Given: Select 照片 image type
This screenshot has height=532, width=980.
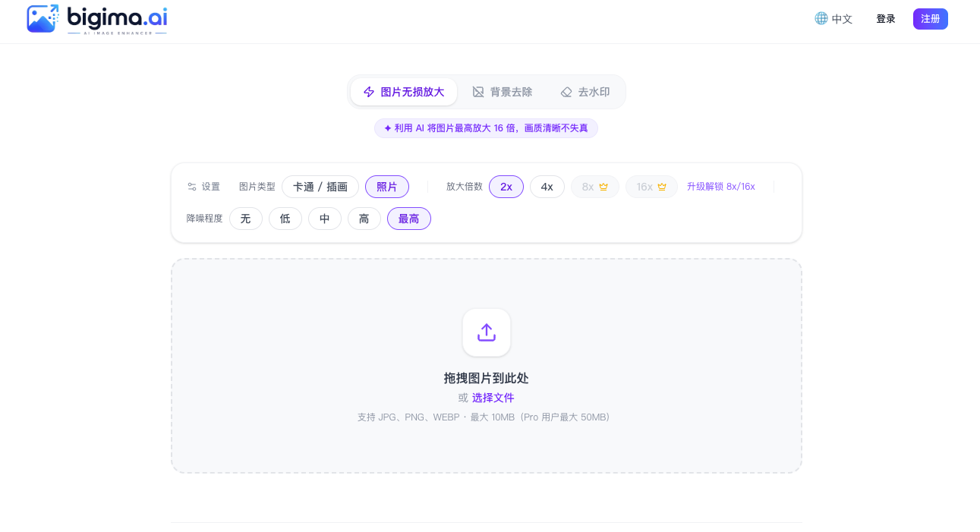Looking at the screenshot, I should tap(387, 187).
